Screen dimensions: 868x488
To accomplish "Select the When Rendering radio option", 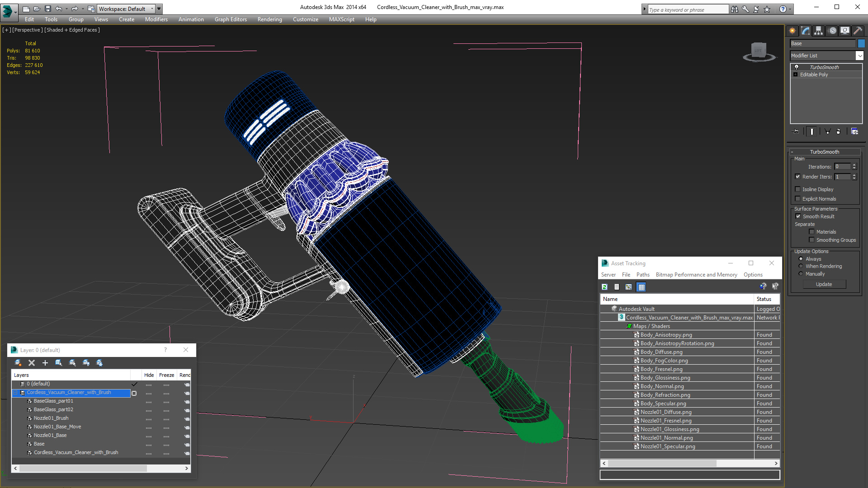I will coord(801,266).
